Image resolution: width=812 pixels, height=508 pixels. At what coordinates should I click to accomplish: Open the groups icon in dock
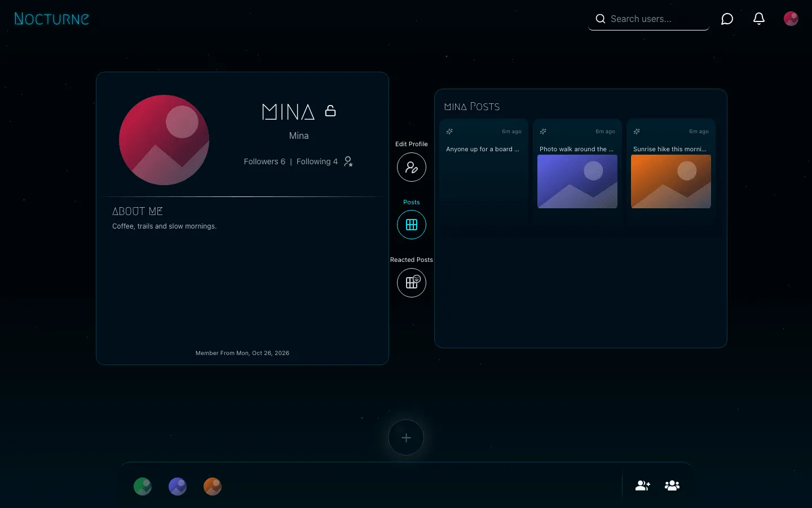[x=672, y=485]
